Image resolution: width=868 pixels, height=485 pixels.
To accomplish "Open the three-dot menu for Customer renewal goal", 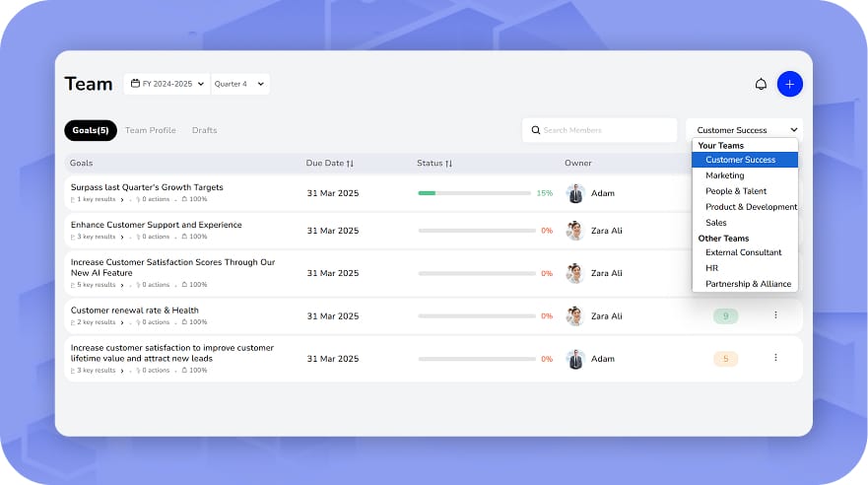I will pos(775,315).
